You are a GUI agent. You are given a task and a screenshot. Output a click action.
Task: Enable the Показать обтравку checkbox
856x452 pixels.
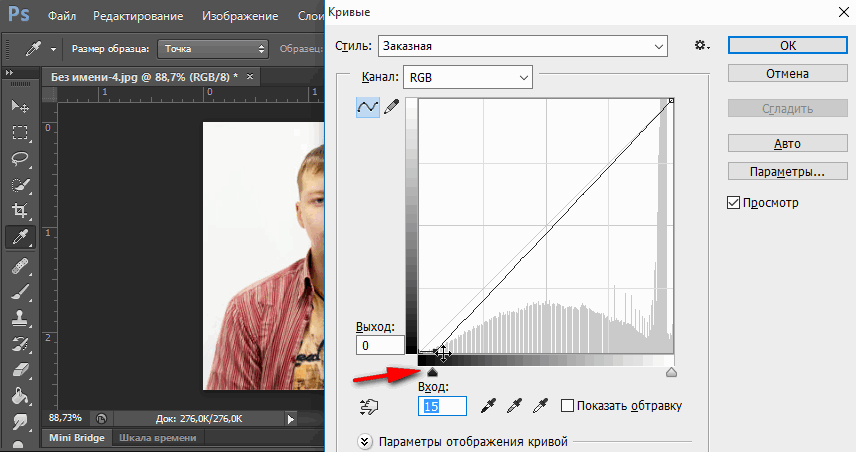[568, 406]
